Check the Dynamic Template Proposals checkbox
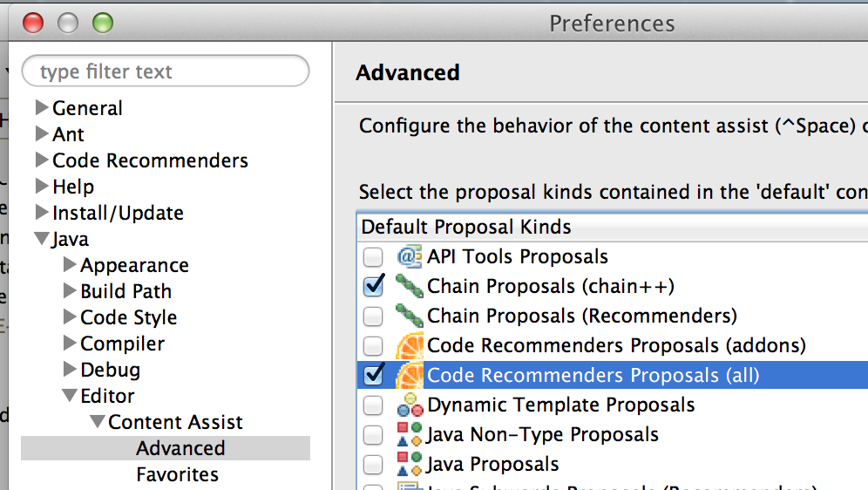 tap(373, 405)
